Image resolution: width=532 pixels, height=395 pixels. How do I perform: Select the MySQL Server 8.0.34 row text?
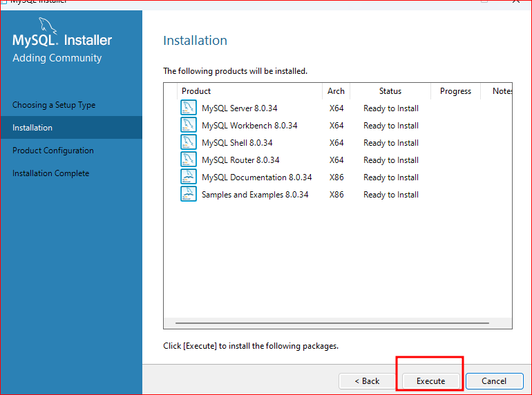[x=240, y=108]
